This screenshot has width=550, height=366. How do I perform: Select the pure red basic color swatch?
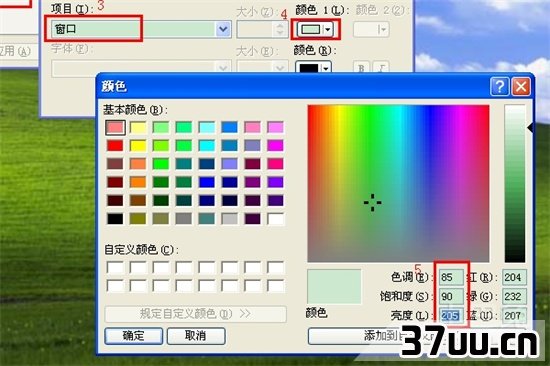[115, 145]
